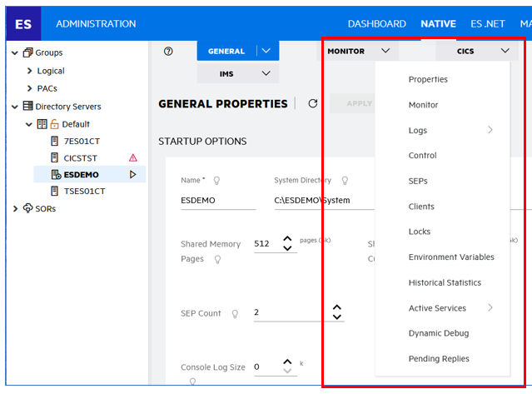Expand the Logical group node
The height and width of the screenshot is (394, 532).
click(29, 71)
